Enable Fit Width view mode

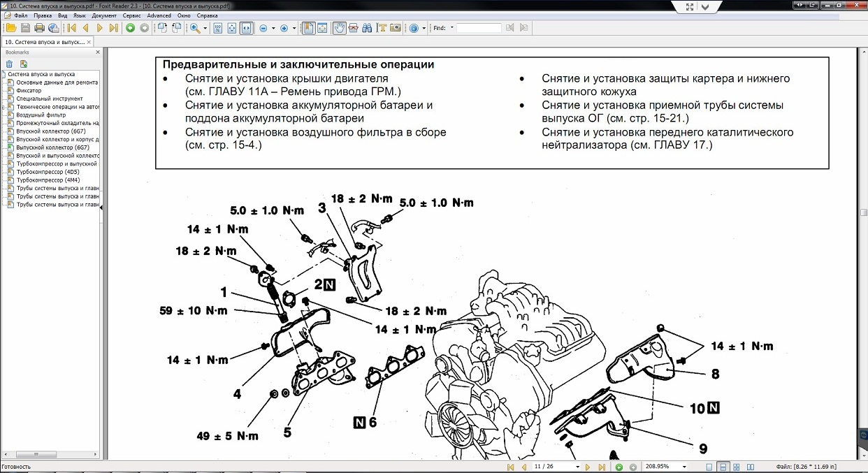point(247,28)
